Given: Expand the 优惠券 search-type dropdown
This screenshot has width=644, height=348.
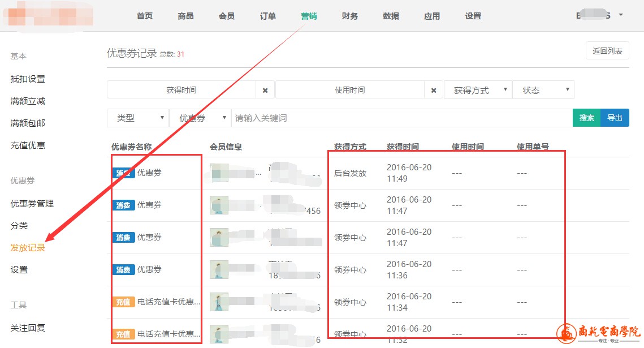Looking at the screenshot, I should tap(200, 118).
